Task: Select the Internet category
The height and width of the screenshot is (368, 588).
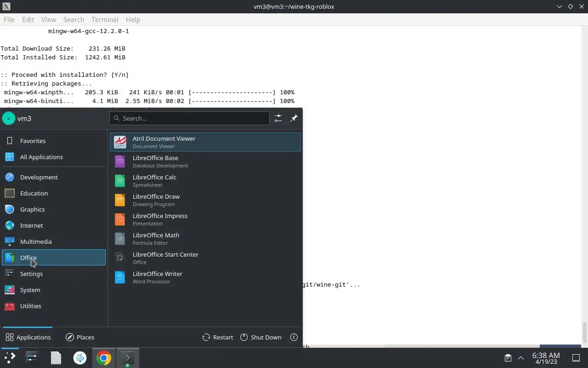Action: [54, 225]
